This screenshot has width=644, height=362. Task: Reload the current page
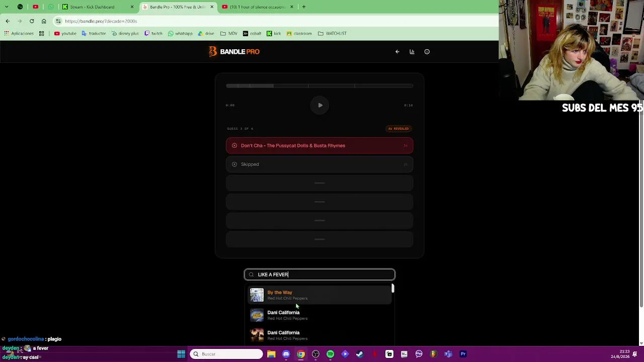tap(32, 21)
